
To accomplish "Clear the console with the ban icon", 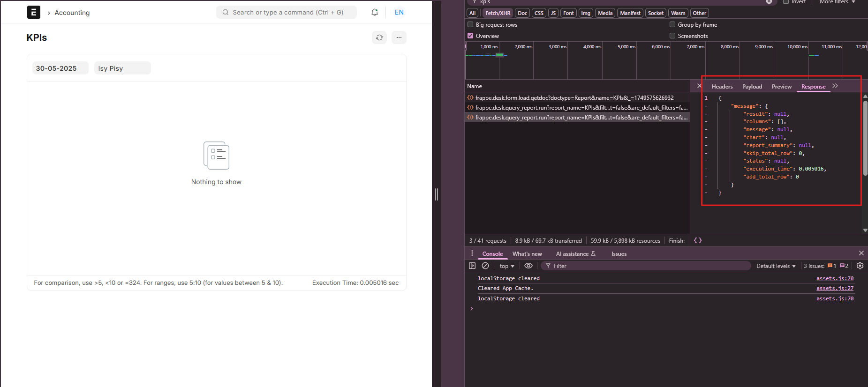I will click(485, 266).
